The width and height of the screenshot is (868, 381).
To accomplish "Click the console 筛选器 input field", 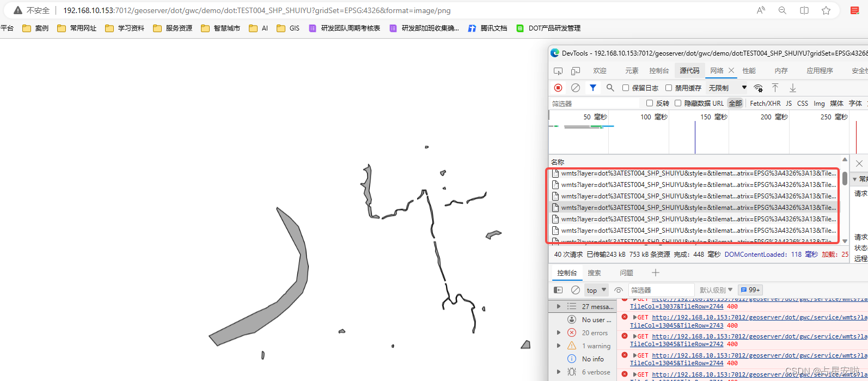I will click(x=661, y=290).
